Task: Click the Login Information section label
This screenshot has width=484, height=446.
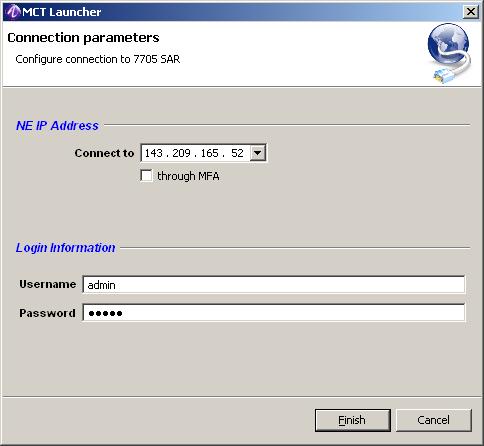Action: click(x=66, y=248)
